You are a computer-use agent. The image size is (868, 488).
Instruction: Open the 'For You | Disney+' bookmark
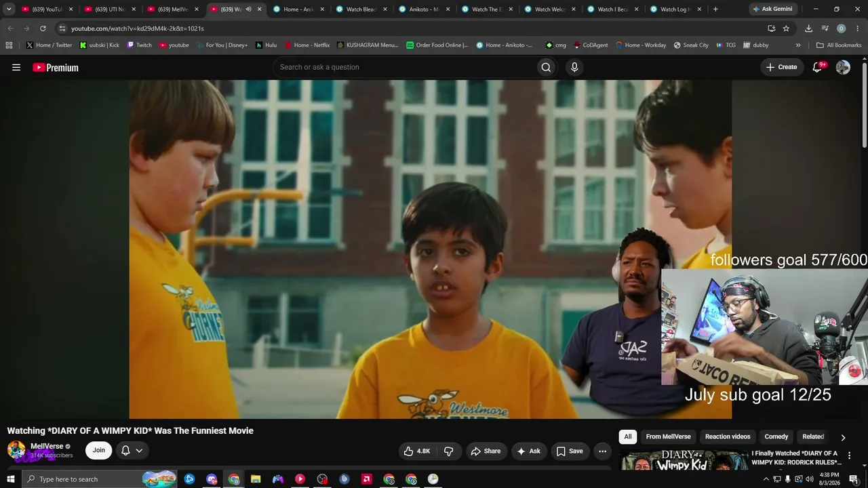pyautogui.click(x=222, y=45)
